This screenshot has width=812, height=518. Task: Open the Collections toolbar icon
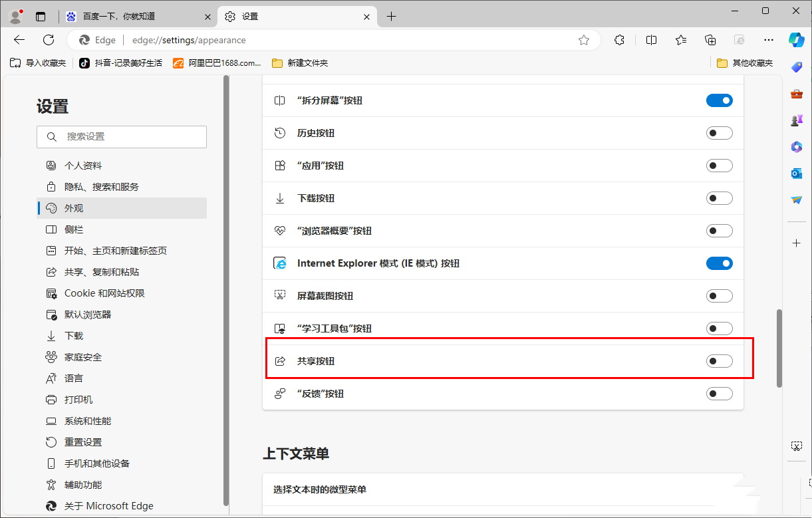[x=710, y=40]
